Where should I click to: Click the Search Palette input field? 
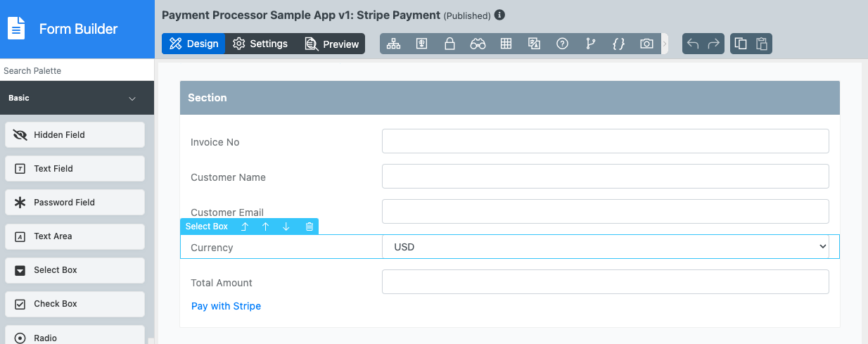[x=77, y=70]
